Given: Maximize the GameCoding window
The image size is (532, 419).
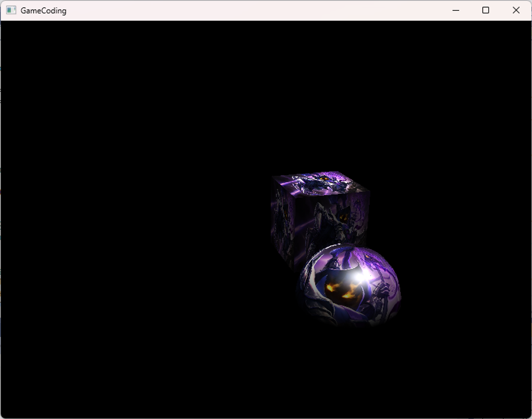Looking at the screenshot, I should [x=485, y=10].
